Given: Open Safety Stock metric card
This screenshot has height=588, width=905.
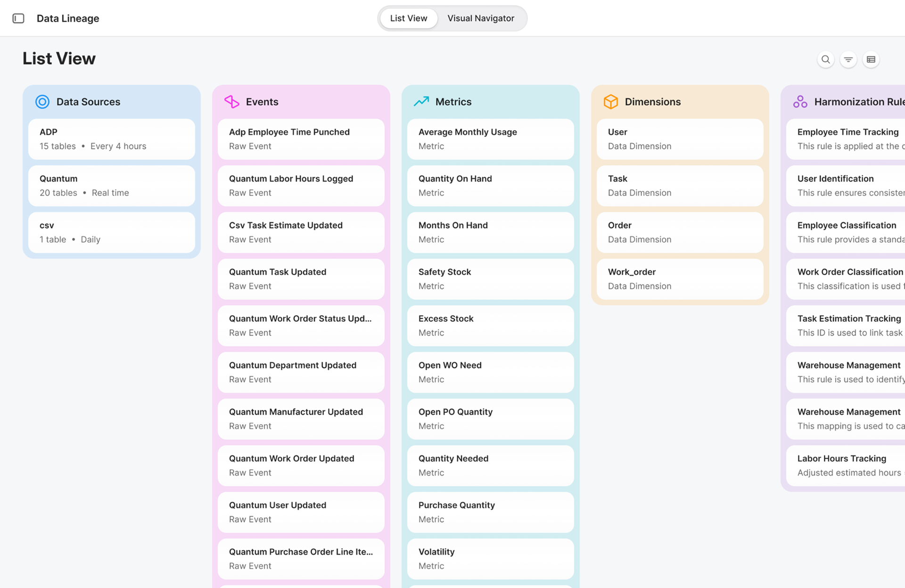Looking at the screenshot, I should click(491, 279).
